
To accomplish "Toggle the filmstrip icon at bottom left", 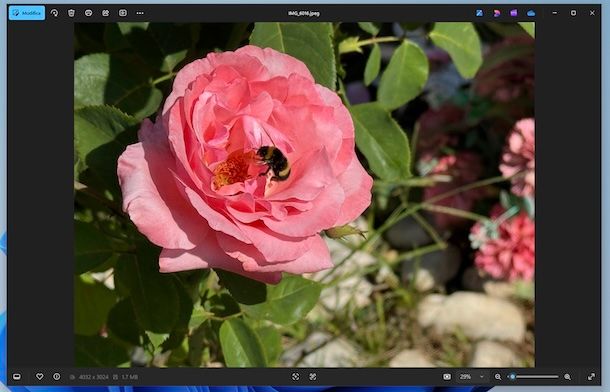I will 17,376.
